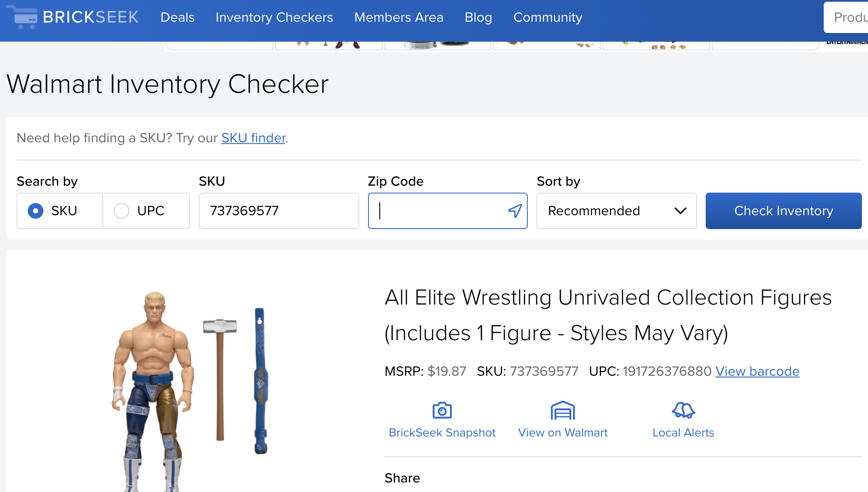Follow the SKU finder link
This screenshot has width=868, height=492.
[253, 138]
